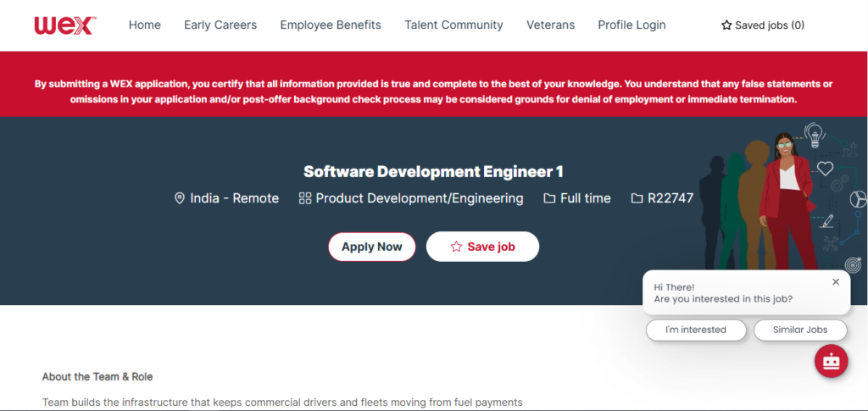
Task: Click the Saved jobs star icon
Action: (726, 25)
